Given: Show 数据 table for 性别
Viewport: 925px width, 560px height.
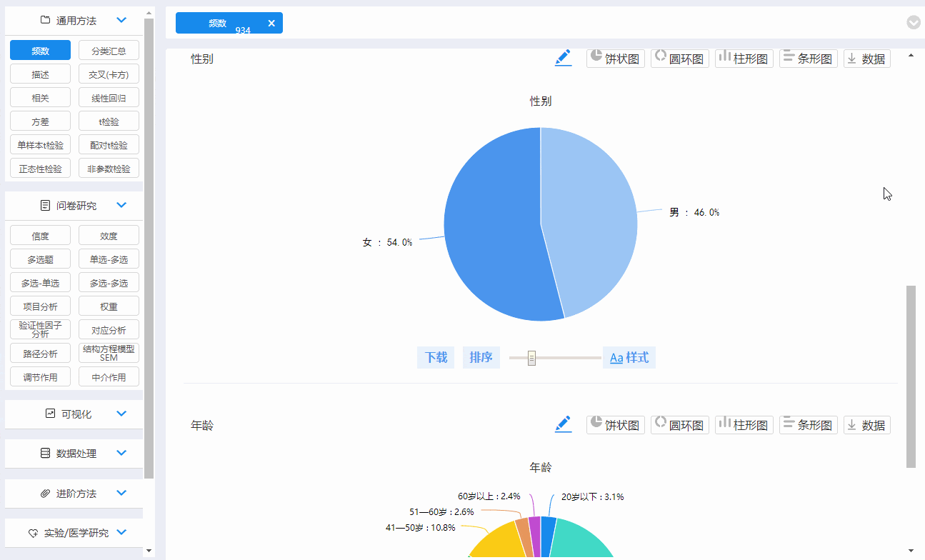Looking at the screenshot, I should [x=867, y=59].
